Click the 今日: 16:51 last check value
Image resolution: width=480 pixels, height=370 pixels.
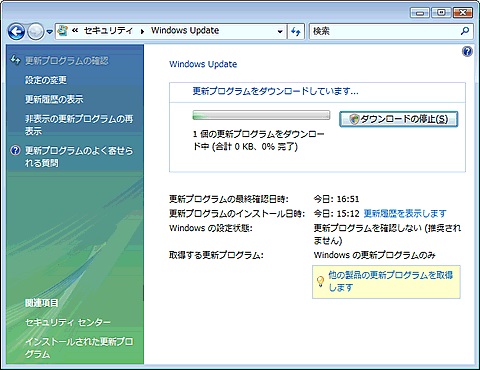pyautogui.click(x=336, y=199)
